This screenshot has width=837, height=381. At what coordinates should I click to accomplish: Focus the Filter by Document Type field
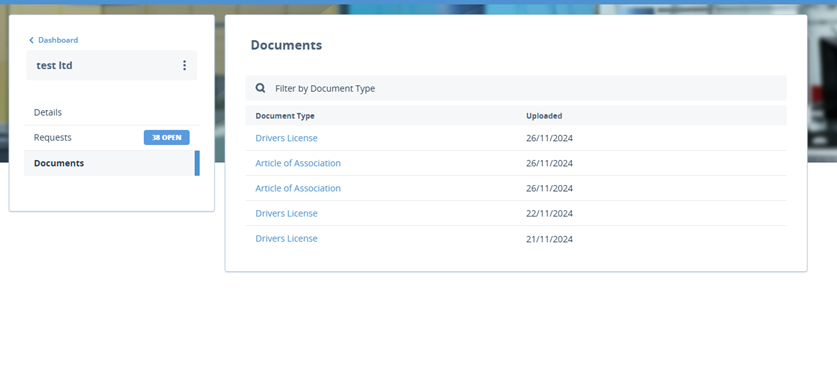[x=516, y=88]
